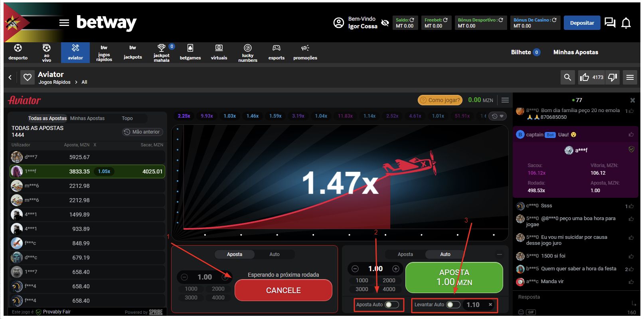Refresh the Bónus De Casino balance

[554, 20]
